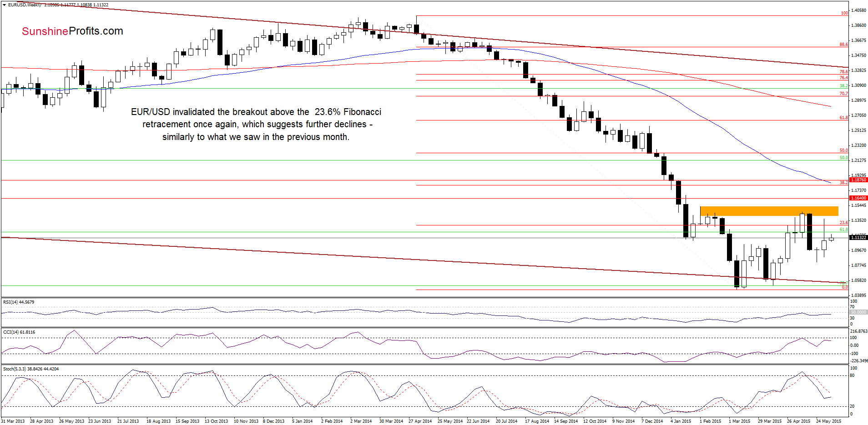Click the 216.8763 CCI scale value
868x425 pixels.
(858, 331)
